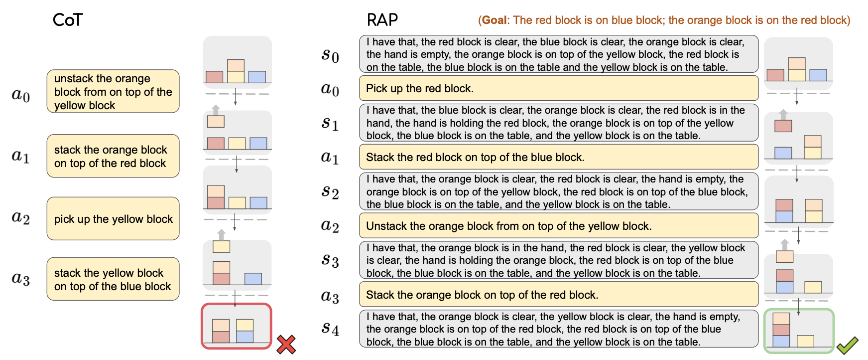This screenshot has height=360, width=868.
Task: Click CoT box 'unstack the orange block'
Action: click(x=113, y=91)
